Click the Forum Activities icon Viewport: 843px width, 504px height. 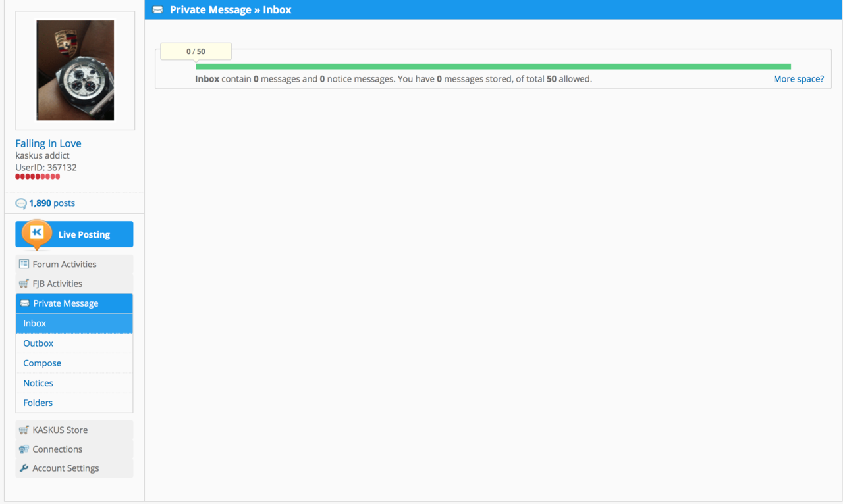(x=24, y=264)
